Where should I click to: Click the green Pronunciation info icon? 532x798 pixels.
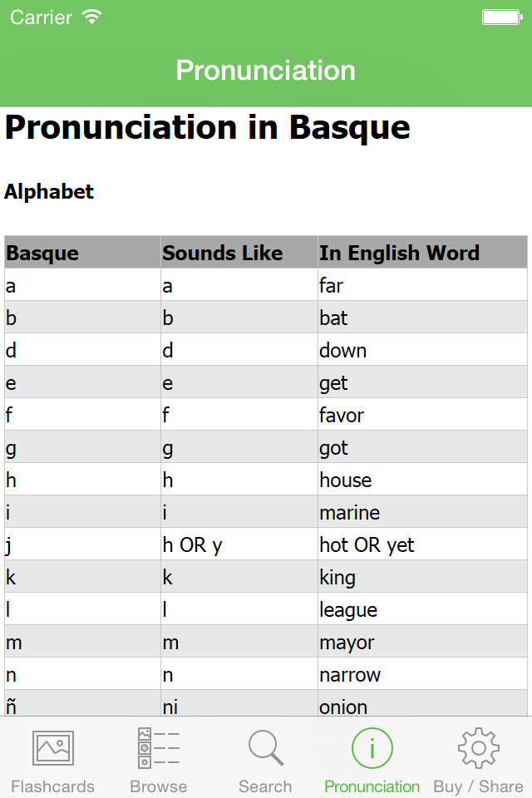372,749
